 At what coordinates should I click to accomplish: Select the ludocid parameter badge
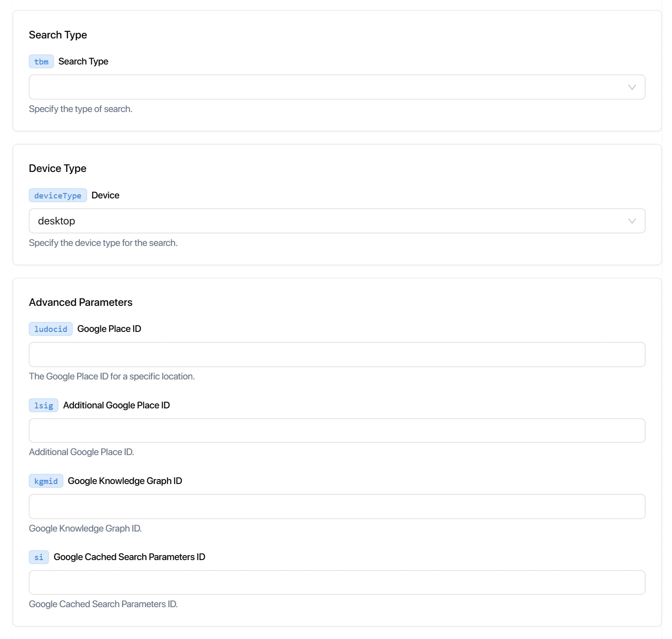click(x=50, y=329)
